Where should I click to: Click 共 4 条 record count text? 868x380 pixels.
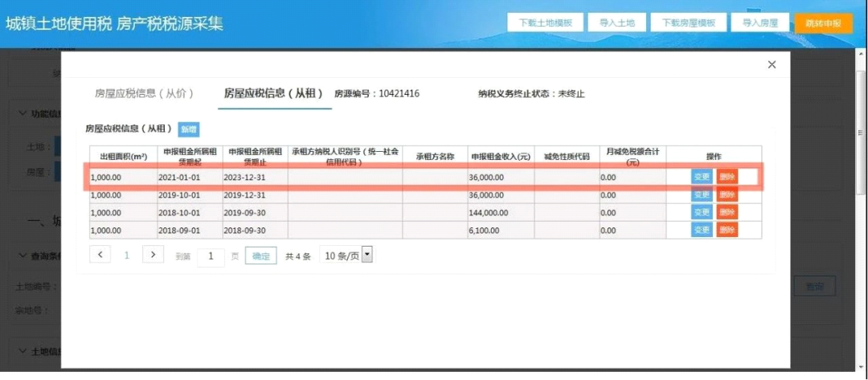(298, 256)
